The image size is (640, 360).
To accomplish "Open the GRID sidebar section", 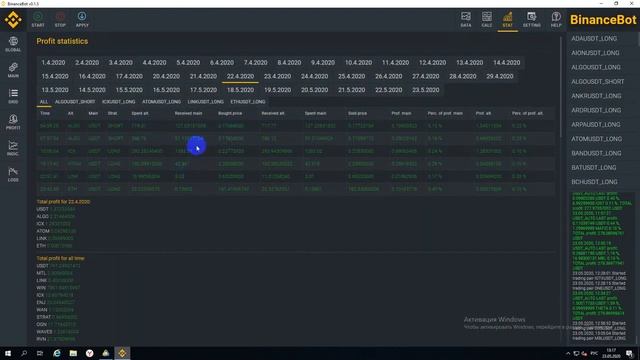I will (x=13, y=96).
